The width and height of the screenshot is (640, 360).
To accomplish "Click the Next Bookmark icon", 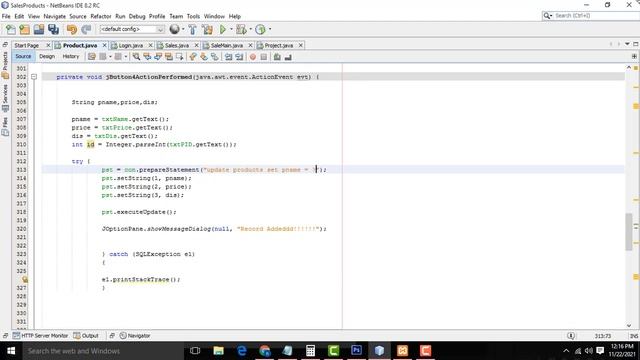I will click(x=204, y=57).
